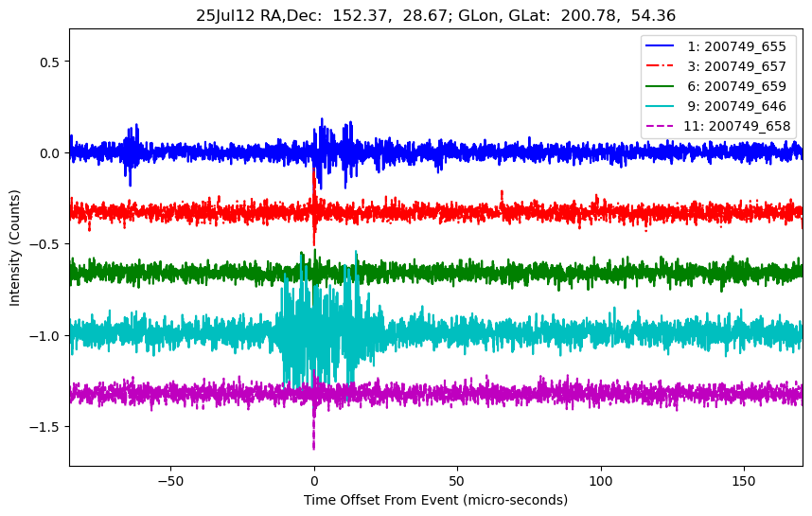Click the Time Offset From Event x-axis label

435,501
